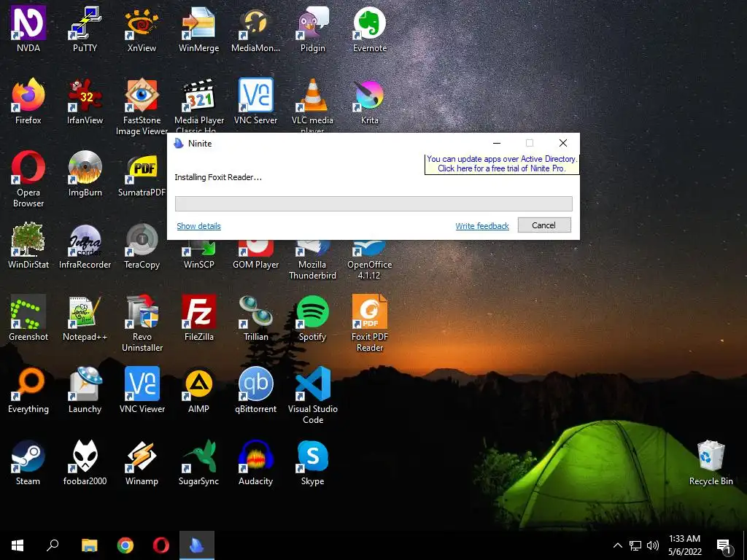Click the InfraRecorder desktop icon
The image size is (747, 560).
(85, 239)
